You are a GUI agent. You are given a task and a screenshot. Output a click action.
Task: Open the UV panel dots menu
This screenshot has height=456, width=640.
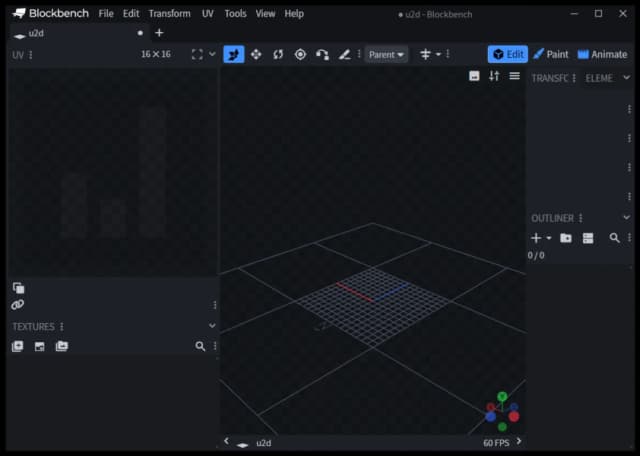pyautogui.click(x=31, y=55)
